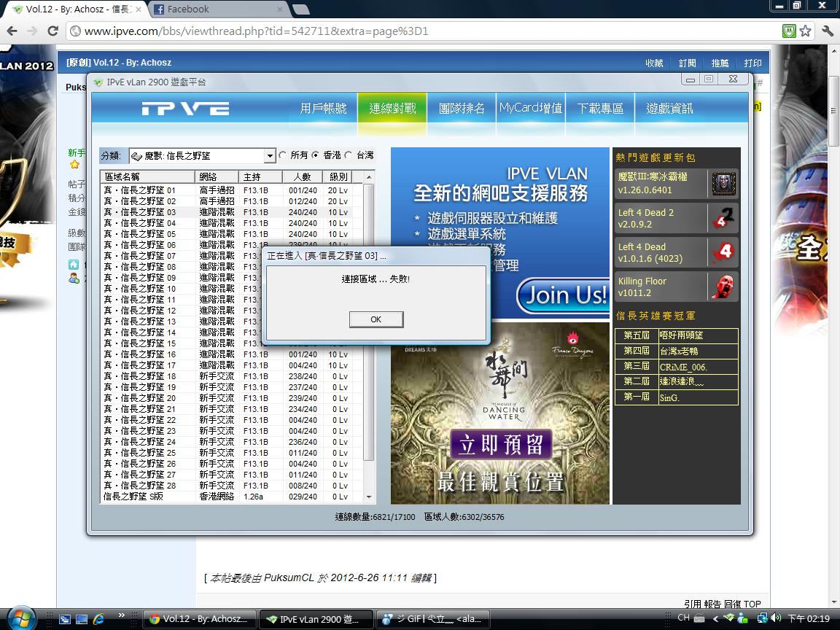Screen dimensions: 840x630
Task: Select the 所有 region radio button
Action: point(283,155)
